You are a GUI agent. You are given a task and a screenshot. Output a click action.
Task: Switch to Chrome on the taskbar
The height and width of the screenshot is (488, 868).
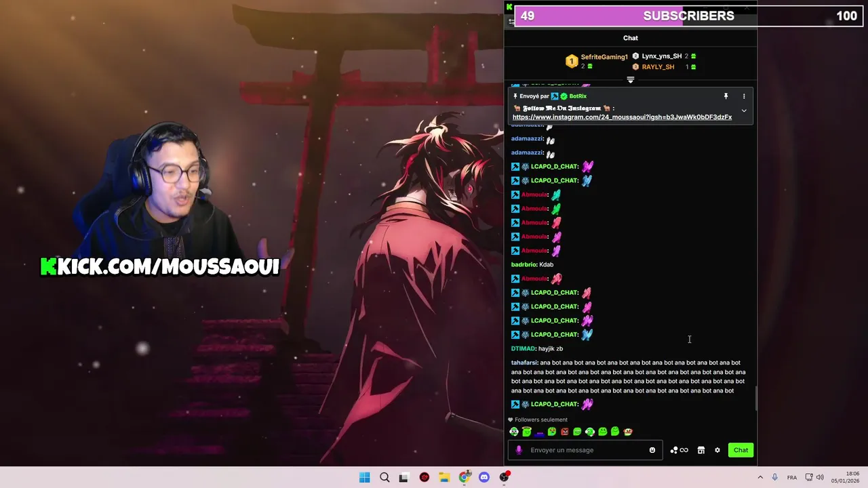coord(464,477)
